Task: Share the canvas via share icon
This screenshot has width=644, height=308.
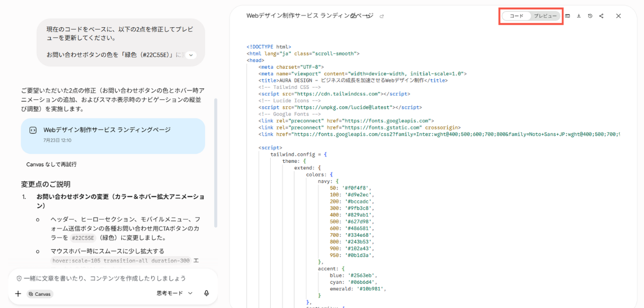Action: pos(601,16)
